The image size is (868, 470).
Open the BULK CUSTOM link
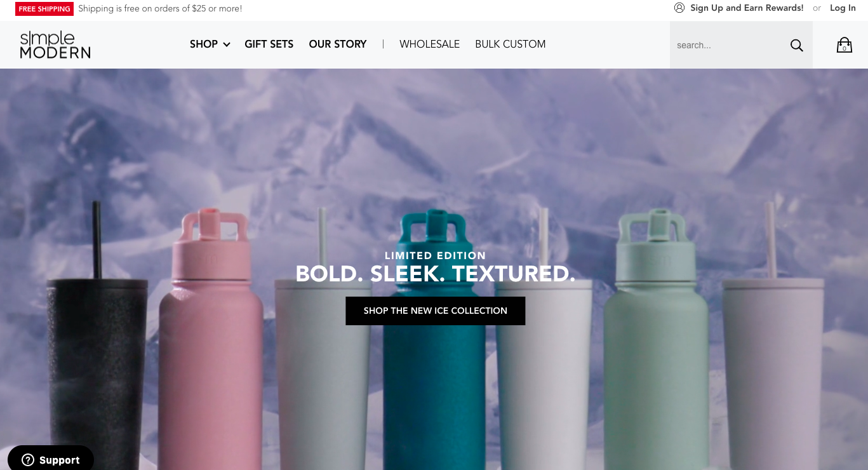pos(511,44)
